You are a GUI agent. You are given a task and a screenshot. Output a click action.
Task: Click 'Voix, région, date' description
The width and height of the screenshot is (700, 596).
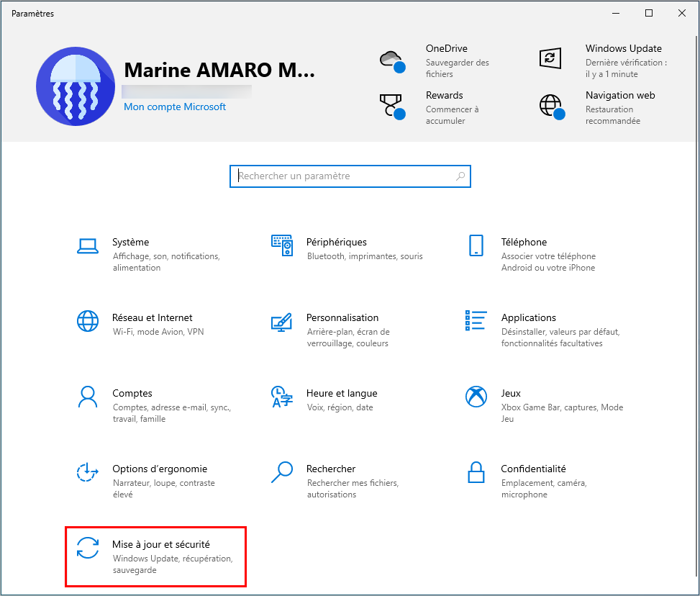point(340,407)
